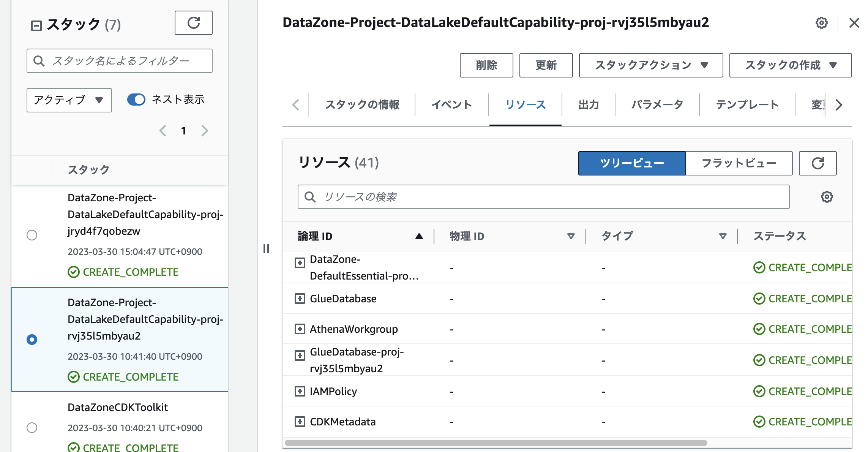
Task: Go to next stacks page
Action: (x=205, y=131)
